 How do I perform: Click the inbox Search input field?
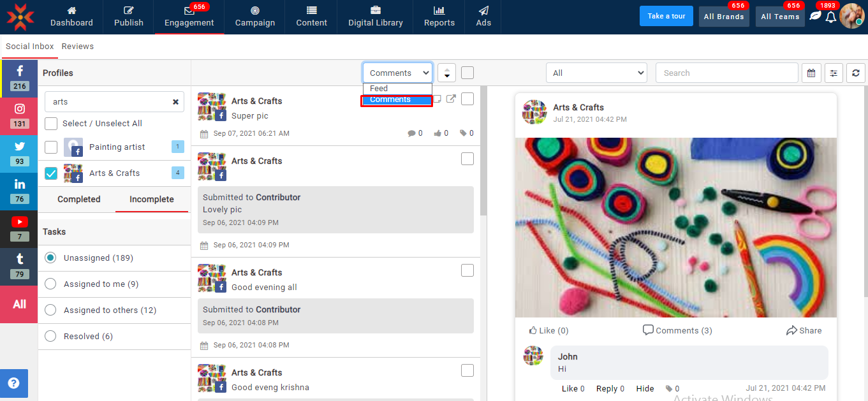(726, 73)
